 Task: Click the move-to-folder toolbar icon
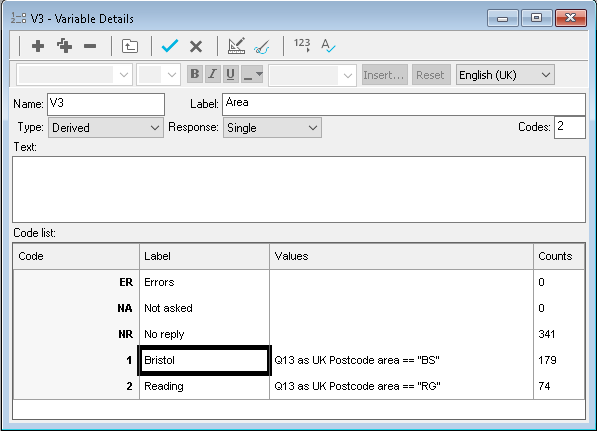coord(129,46)
